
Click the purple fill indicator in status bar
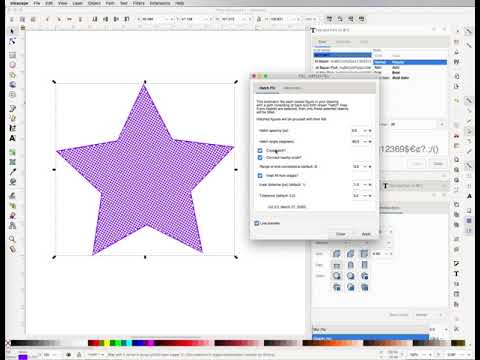tap(23, 357)
